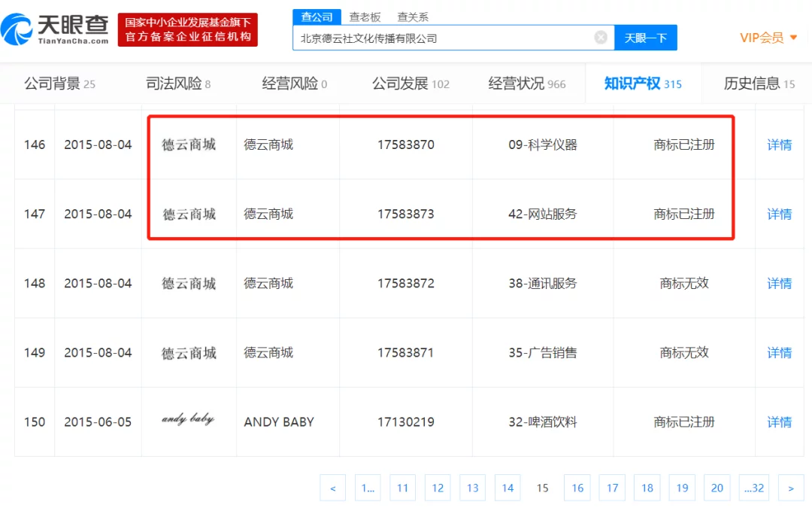Click the company name search input field
The height and width of the screenshot is (508, 812).
[444, 38]
